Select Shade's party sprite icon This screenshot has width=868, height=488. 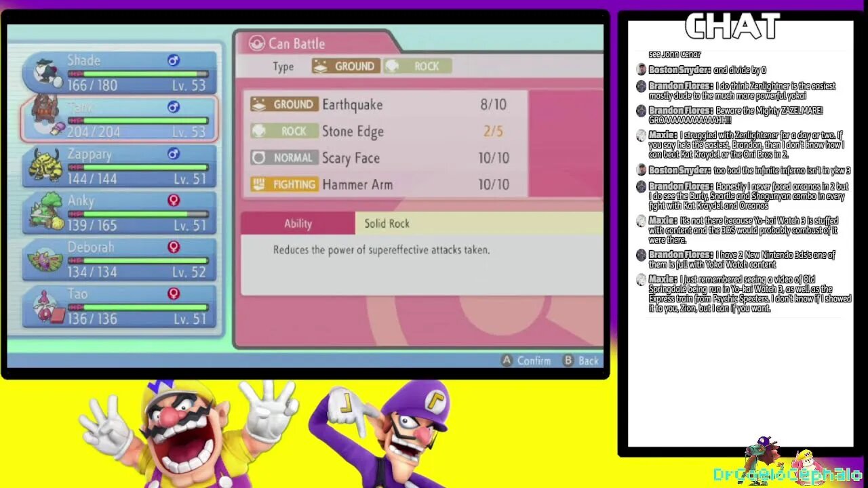tap(47, 73)
